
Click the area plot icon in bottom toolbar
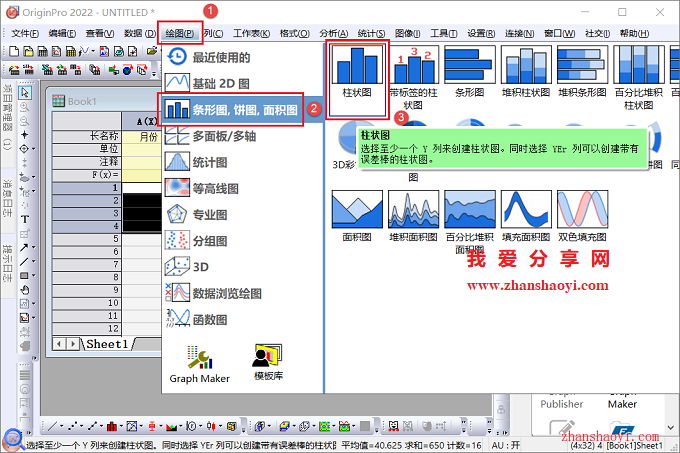(171, 427)
